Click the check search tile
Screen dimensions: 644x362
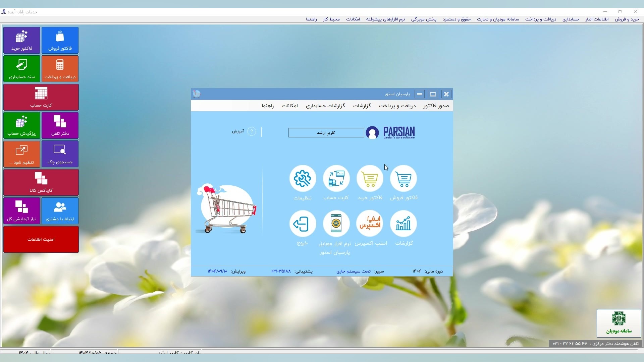(60, 154)
